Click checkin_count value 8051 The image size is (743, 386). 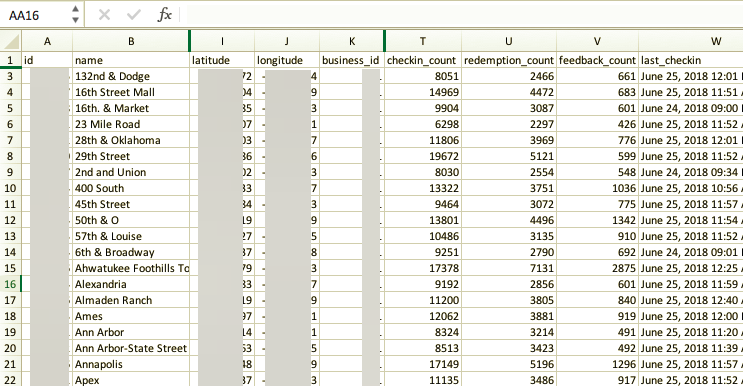point(423,76)
